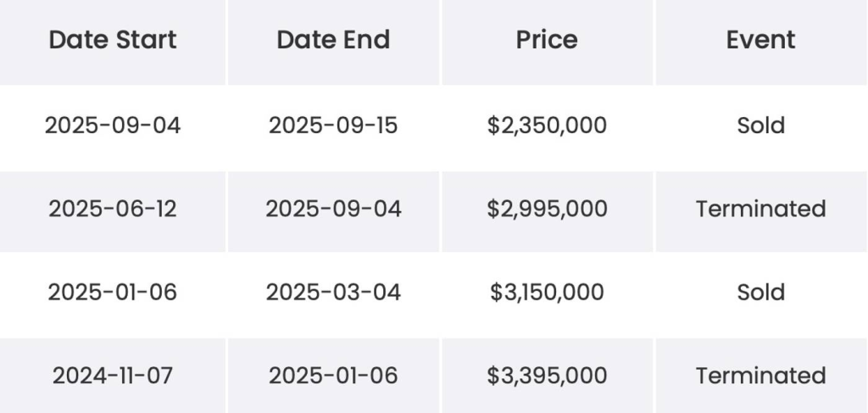
Task: Click the $3,395,000 price cell
Action: pos(547,377)
